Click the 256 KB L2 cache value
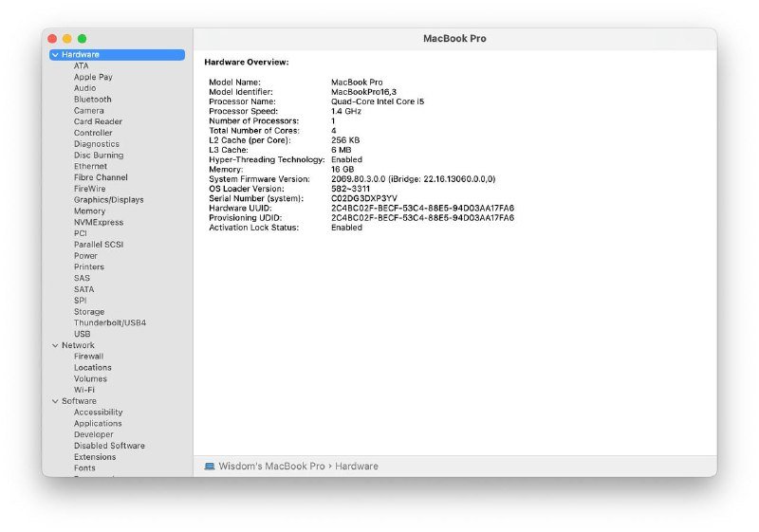Screen dimensions: 759x532 (x=345, y=140)
